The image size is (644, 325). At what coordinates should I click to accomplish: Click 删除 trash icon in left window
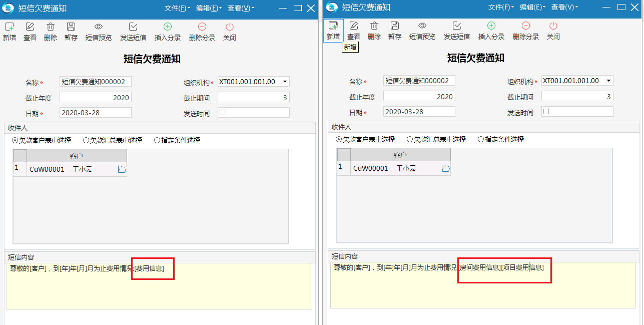click(51, 27)
